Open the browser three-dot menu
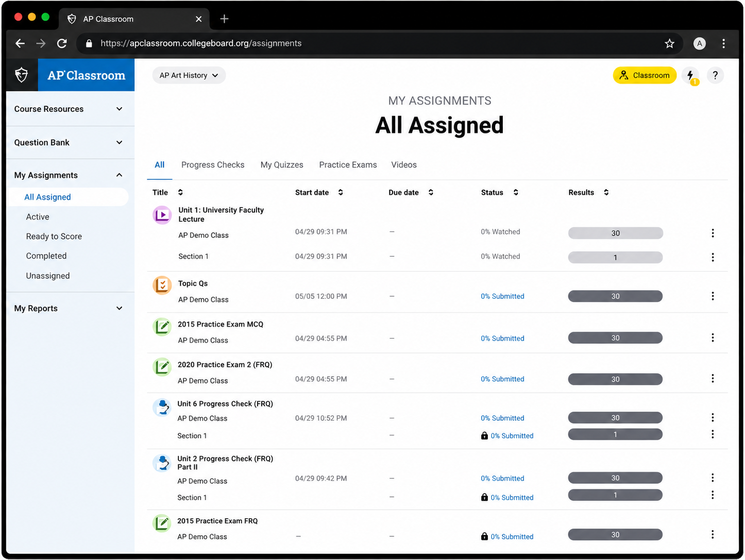Screen dimensions: 745x560 (x=723, y=43)
